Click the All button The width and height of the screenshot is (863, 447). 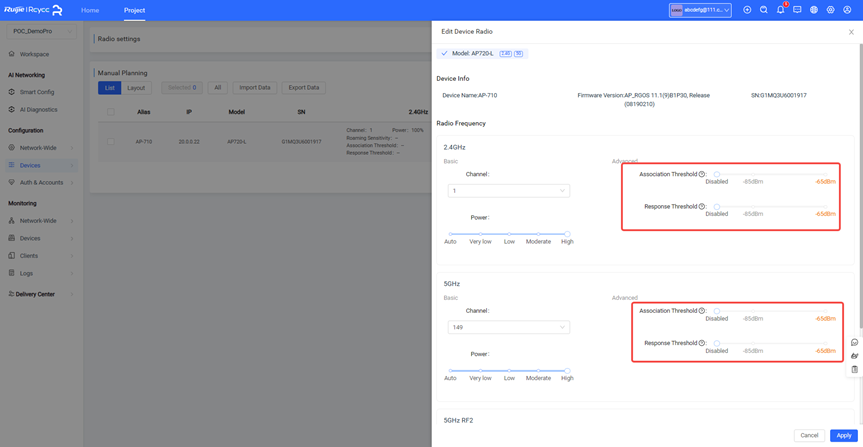218,88
